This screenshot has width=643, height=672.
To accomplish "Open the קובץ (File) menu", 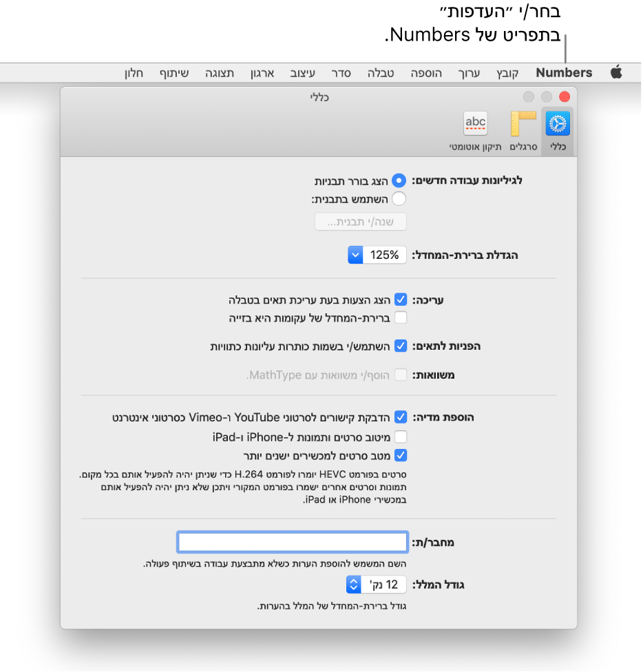I will click(507, 73).
